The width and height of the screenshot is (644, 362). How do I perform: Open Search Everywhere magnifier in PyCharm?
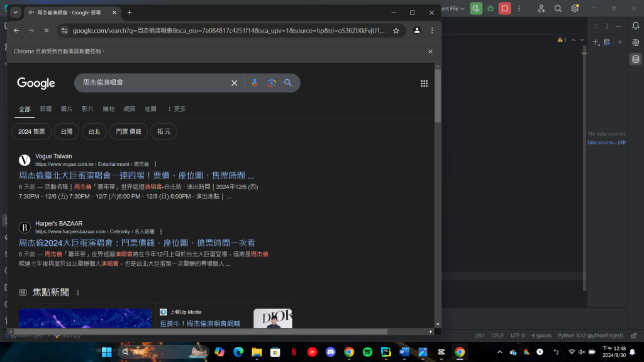[x=558, y=8]
